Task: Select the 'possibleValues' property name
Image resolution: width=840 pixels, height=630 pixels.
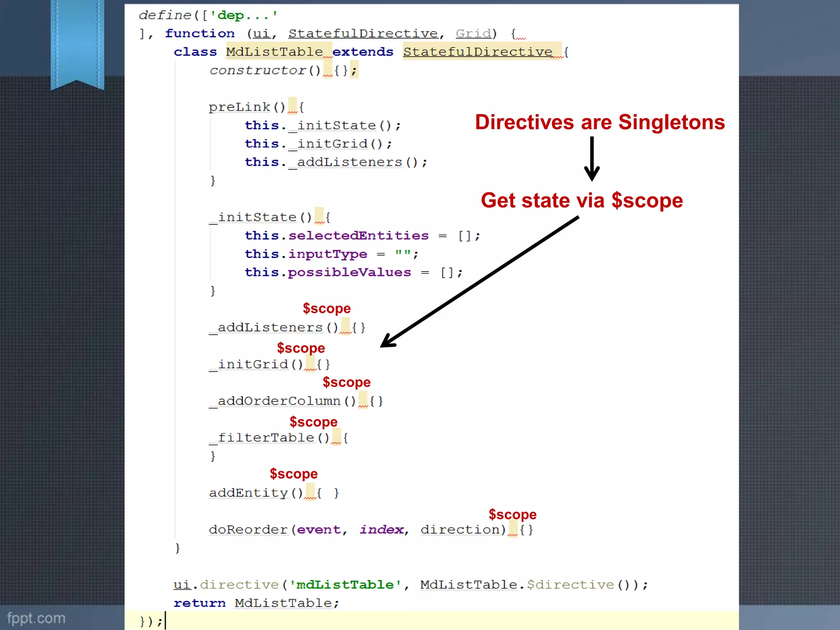Action: tap(349, 272)
